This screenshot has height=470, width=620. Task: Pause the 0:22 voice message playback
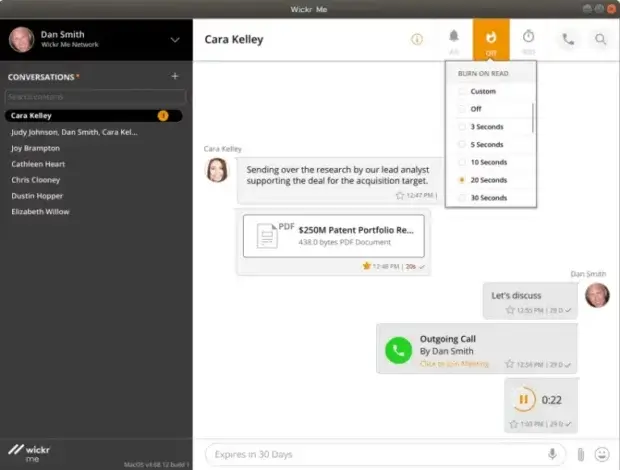[x=522, y=399]
